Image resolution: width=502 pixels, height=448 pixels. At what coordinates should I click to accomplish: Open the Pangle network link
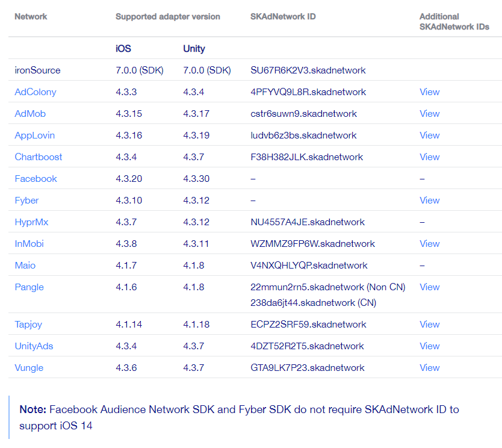pos(29,287)
